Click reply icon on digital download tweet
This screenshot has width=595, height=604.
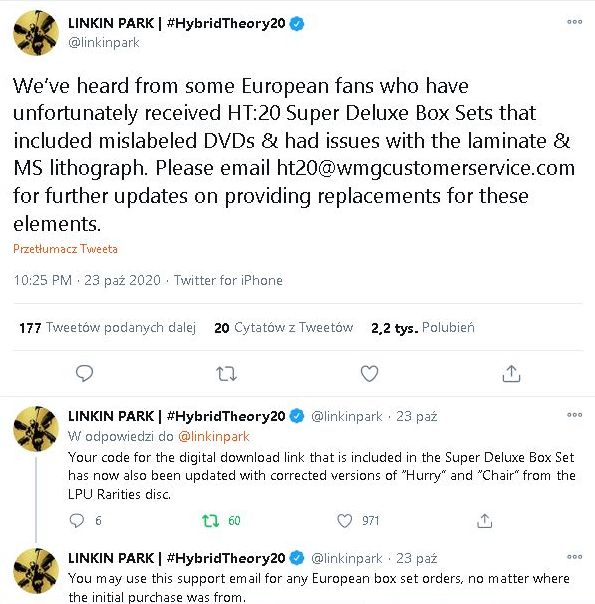pyautogui.click(x=76, y=520)
